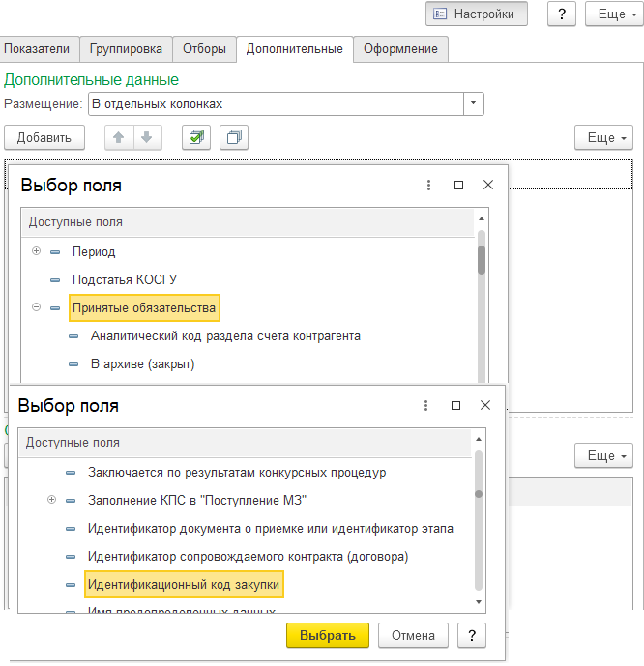Viewport: 644px width, 666px height.
Task: Collapse the Принятые обязательства node
Action: [x=37, y=308]
